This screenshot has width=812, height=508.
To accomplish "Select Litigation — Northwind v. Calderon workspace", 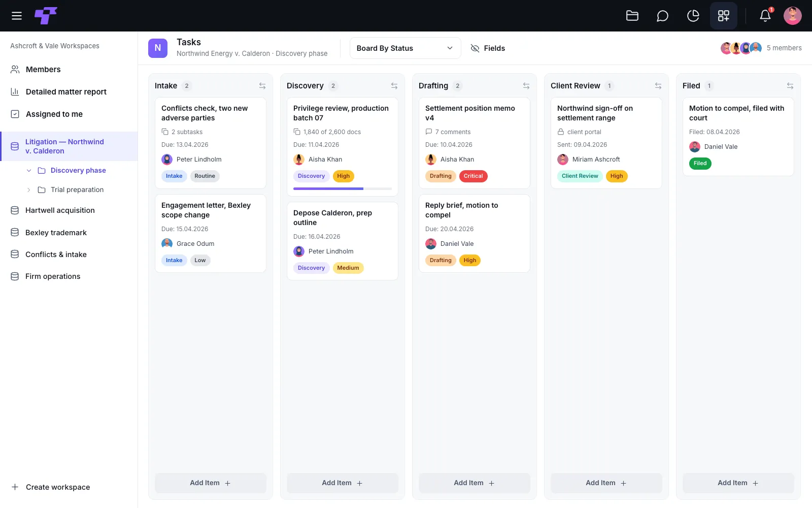I will (x=69, y=146).
